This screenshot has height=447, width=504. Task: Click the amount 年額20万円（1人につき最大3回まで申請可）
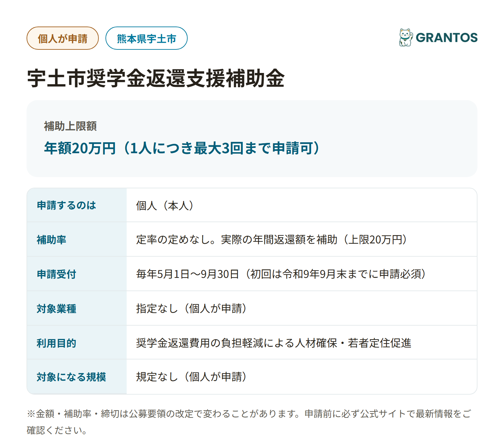click(x=182, y=148)
